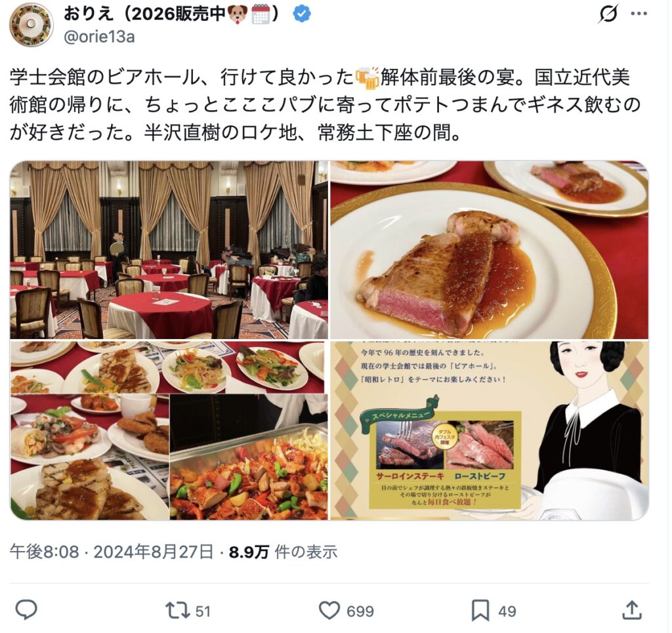The width and height of the screenshot is (672, 633).
Task: Click the repost count 51
Action: [203, 611]
